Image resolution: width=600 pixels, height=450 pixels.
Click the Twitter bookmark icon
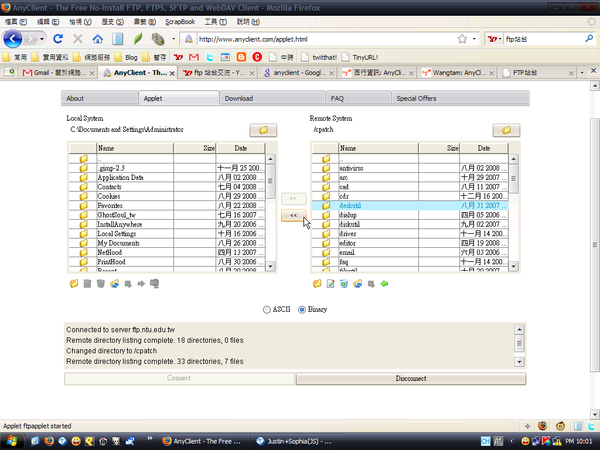pyautogui.click(x=210, y=57)
